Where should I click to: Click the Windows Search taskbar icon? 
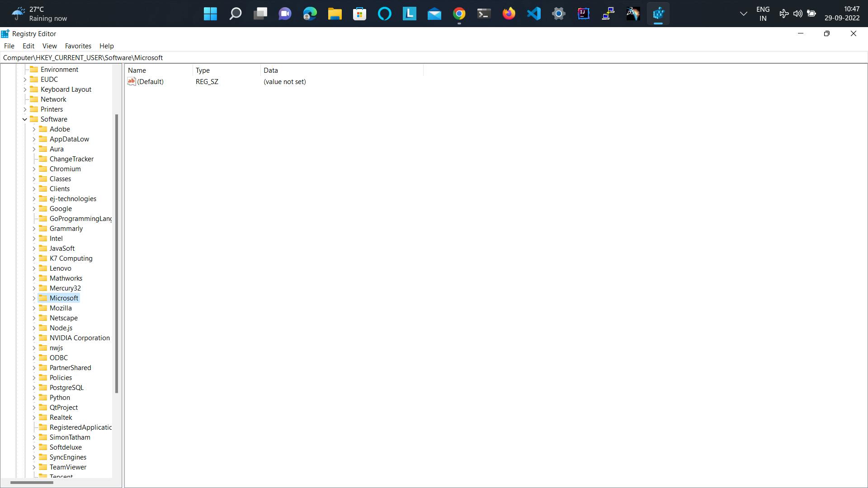point(235,13)
